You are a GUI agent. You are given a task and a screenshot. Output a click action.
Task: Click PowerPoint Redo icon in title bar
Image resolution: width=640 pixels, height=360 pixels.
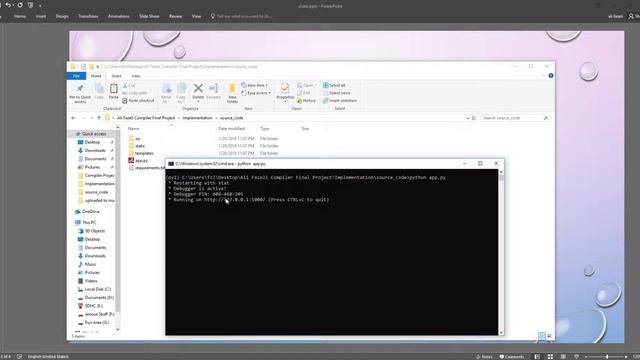coord(20,5)
